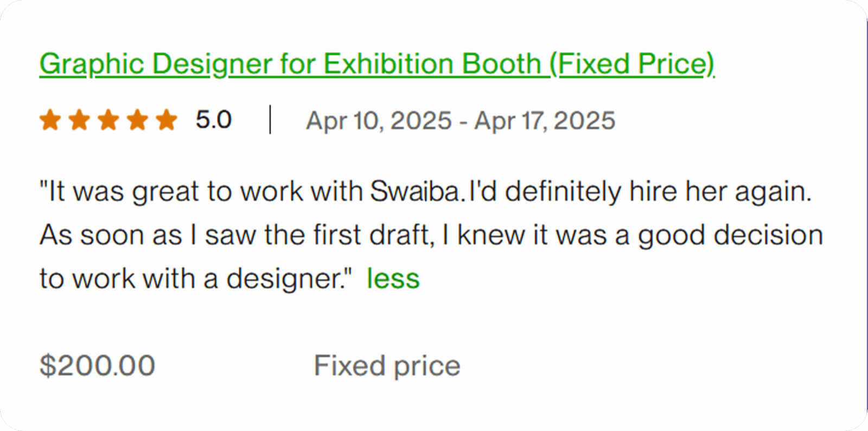
Task: Click the Fixed price label
Action: click(x=387, y=365)
